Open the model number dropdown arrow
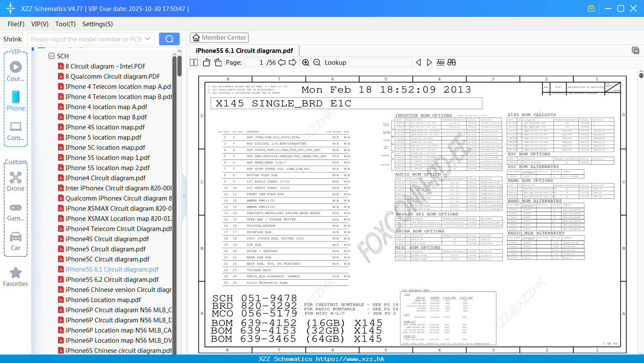 [148, 39]
